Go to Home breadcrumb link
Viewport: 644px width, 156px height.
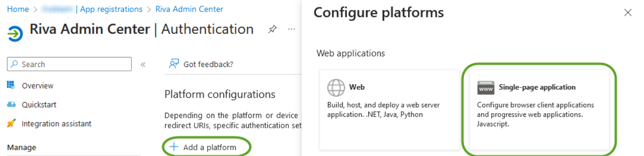18,9
